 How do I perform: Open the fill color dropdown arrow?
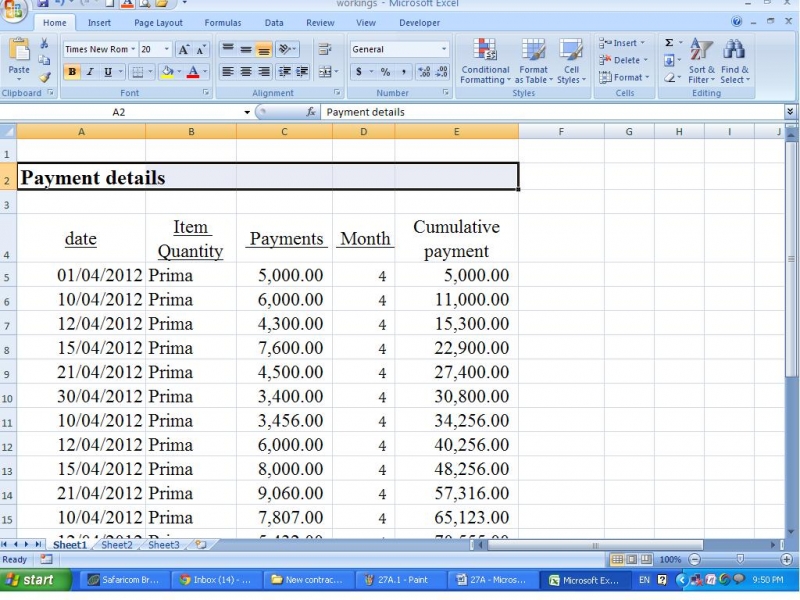(x=178, y=72)
